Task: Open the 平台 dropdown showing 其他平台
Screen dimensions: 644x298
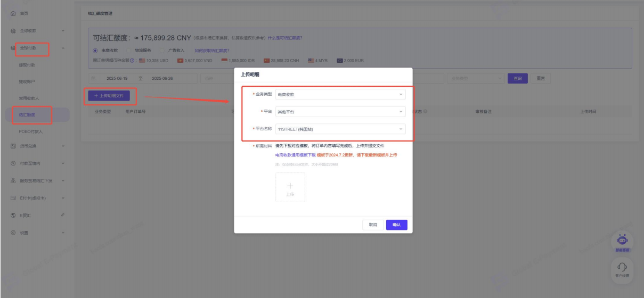Action: (340, 112)
